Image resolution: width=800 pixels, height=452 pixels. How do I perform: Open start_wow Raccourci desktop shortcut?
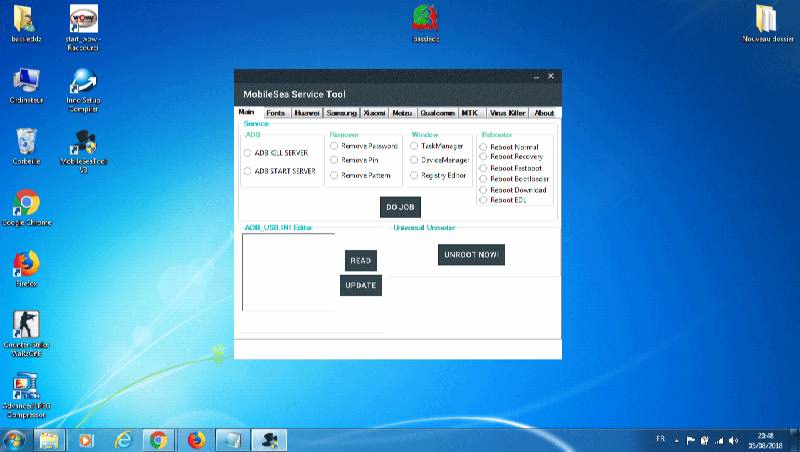(83, 27)
